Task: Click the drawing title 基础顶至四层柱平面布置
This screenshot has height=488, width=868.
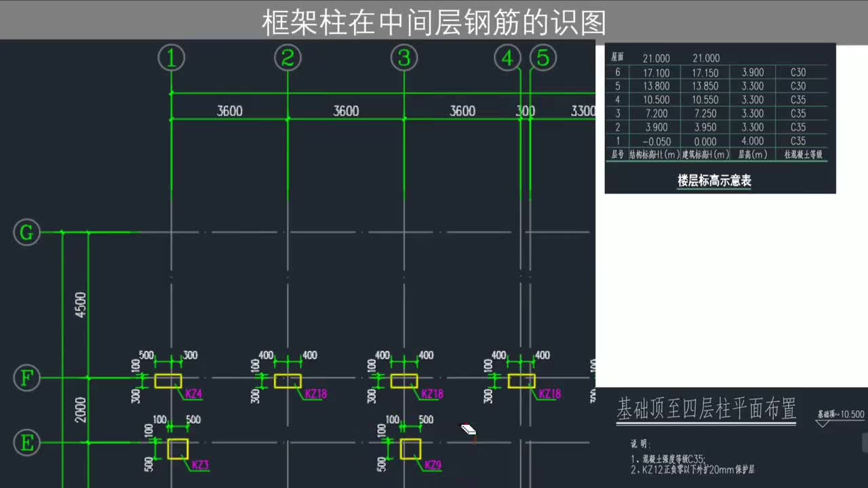Action: (x=706, y=409)
